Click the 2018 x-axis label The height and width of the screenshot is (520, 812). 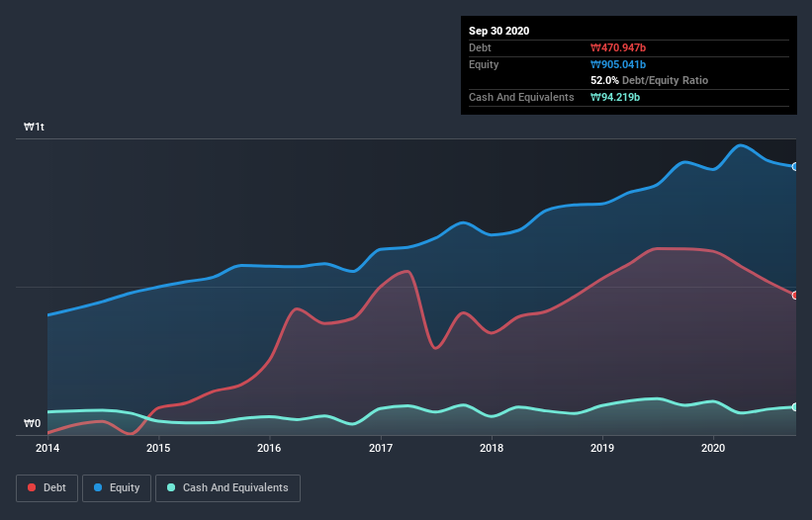point(492,448)
